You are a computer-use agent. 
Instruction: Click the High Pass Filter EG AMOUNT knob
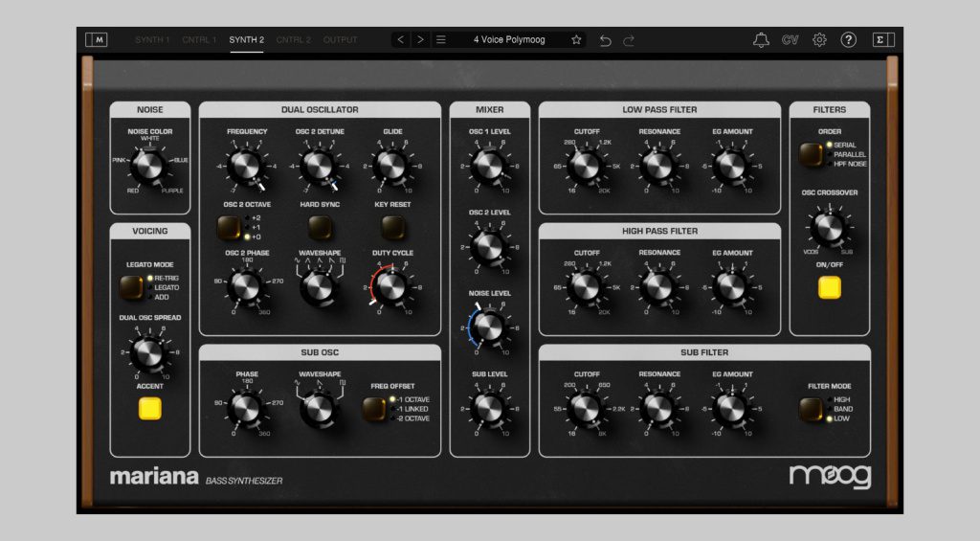[x=731, y=286]
